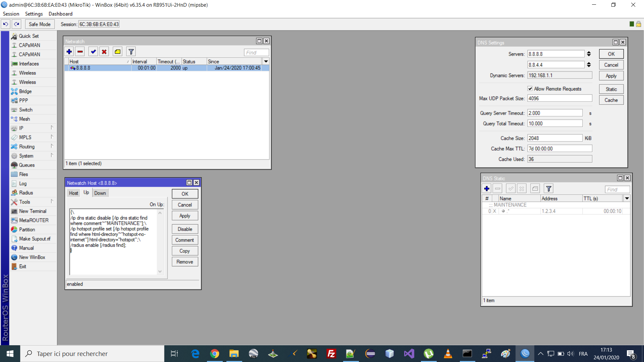644x362 pixels.
Task: Open Partition from the sidebar
Action: (x=27, y=230)
